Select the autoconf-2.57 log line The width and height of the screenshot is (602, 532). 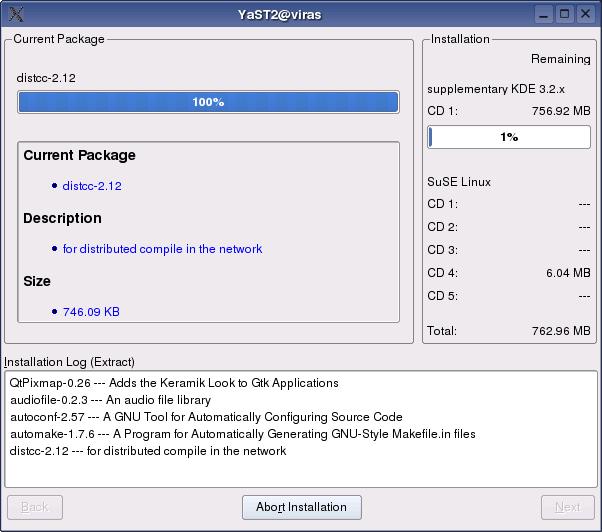tap(206, 417)
